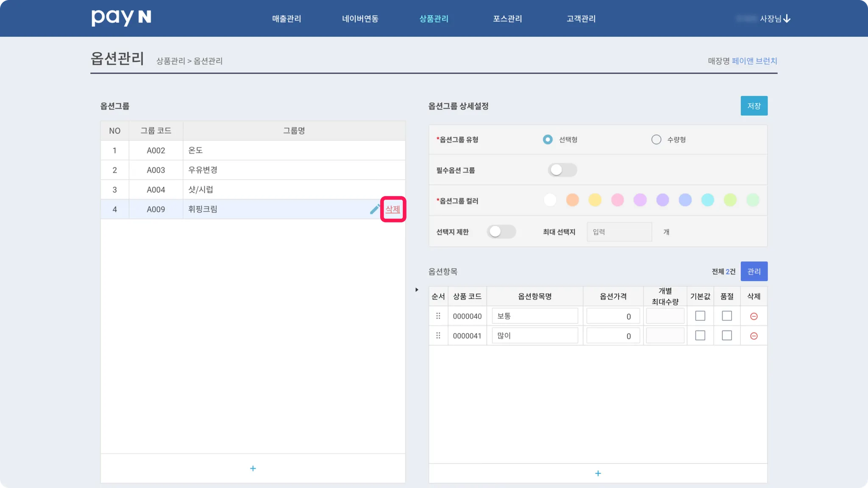
Task: Open the 사장님 account dropdown arrow
Action: 787,19
